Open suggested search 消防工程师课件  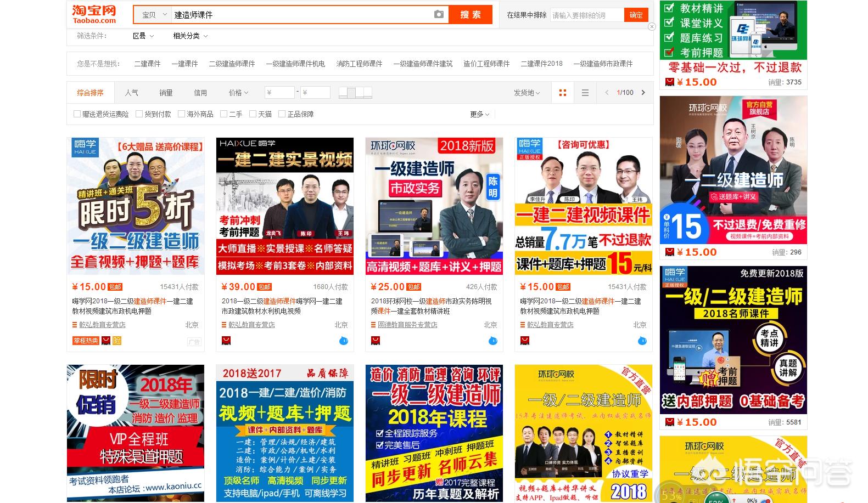pyautogui.click(x=359, y=64)
